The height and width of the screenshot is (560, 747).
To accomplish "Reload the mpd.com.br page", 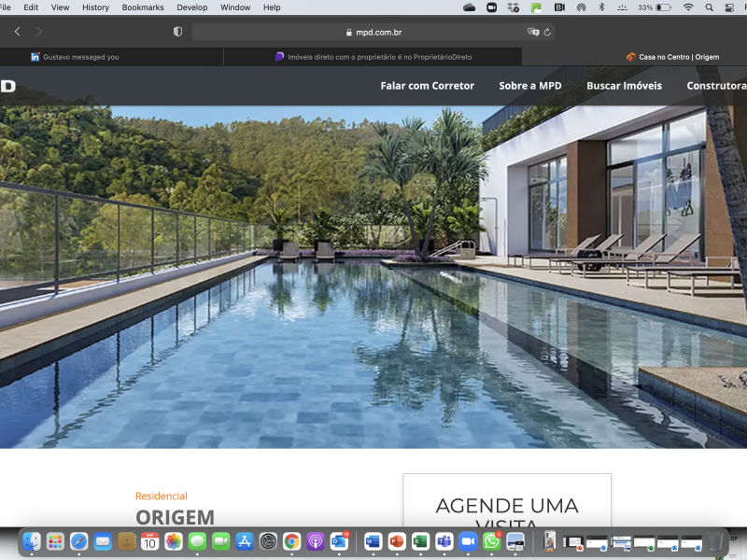I will coord(547,32).
